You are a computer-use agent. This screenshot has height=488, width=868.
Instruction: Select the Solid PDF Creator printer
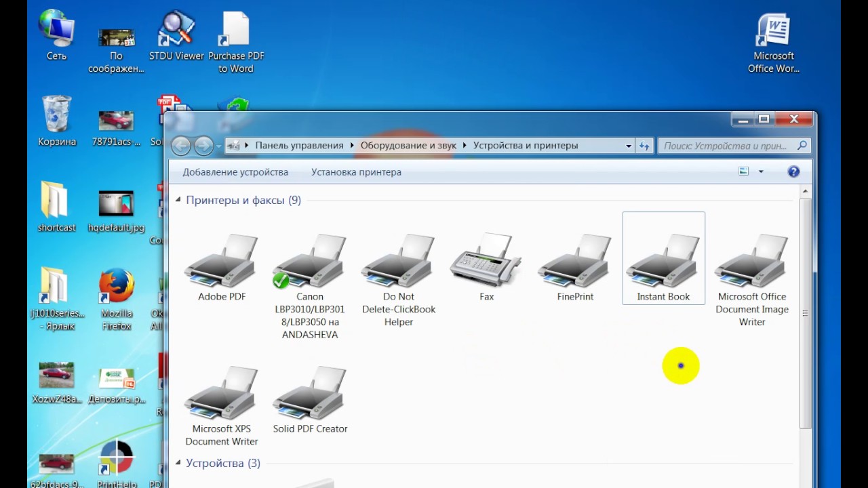coord(310,399)
